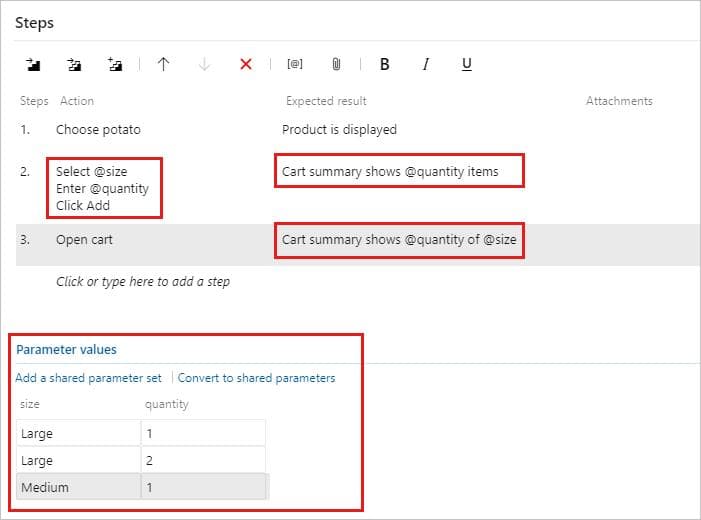Click 'Click or type here to add a step'
701x520 pixels.
click(143, 282)
